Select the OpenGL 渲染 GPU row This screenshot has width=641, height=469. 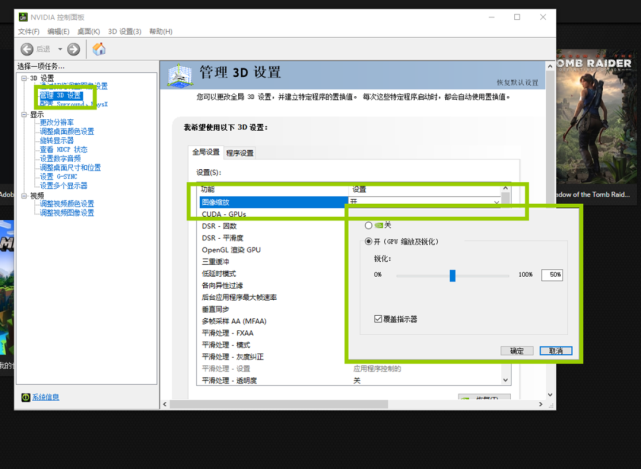tap(274, 250)
